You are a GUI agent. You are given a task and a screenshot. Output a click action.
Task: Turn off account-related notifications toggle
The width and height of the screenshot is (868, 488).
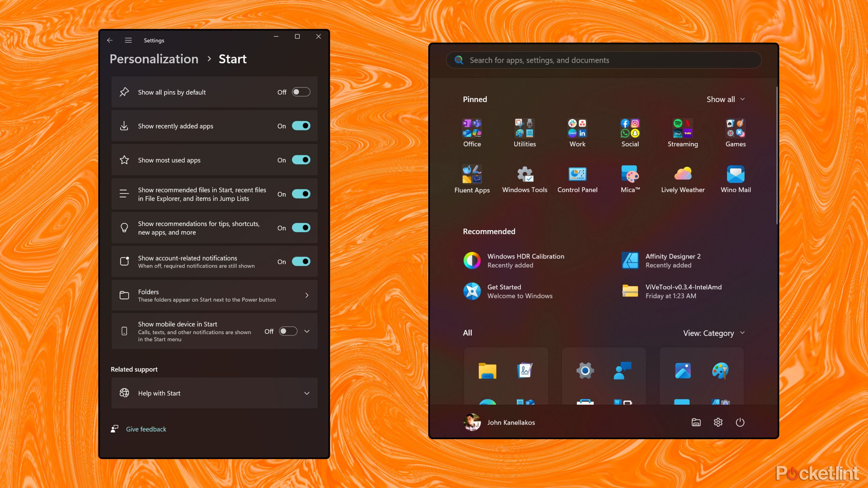(301, 262)
